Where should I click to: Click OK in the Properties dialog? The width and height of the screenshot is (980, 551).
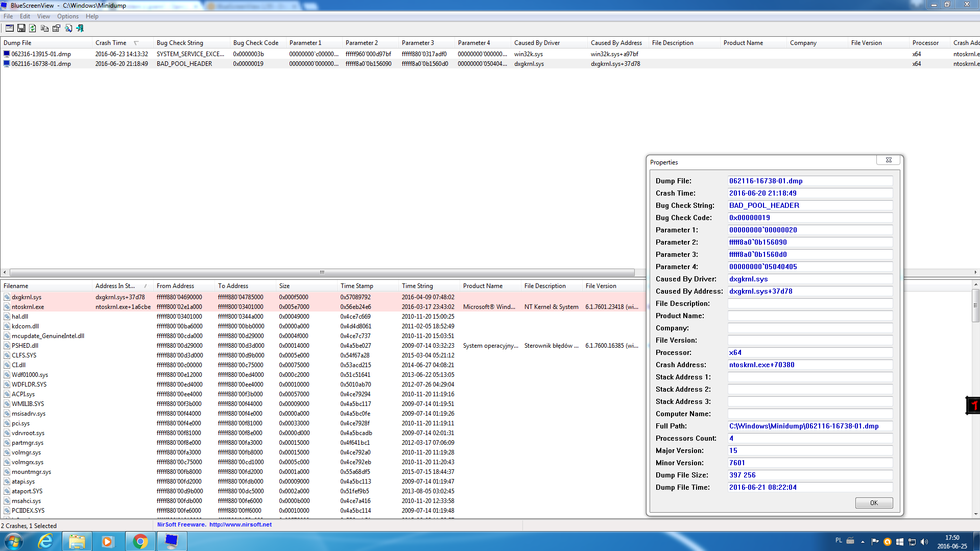pos(874,503)
